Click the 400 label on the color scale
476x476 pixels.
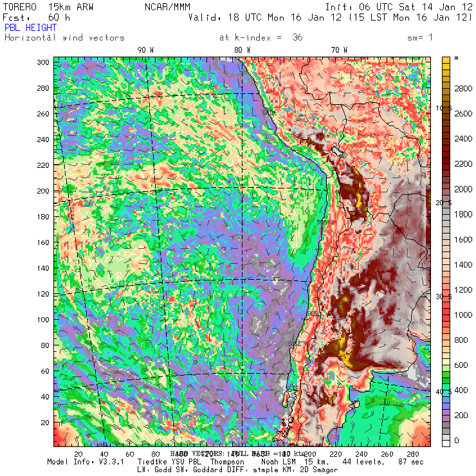[x=461, y=390]
